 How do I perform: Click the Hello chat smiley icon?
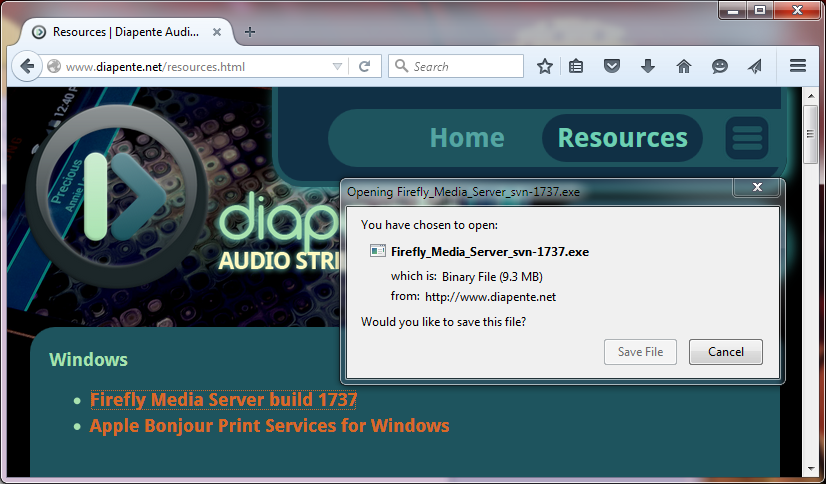click(720, 67)
